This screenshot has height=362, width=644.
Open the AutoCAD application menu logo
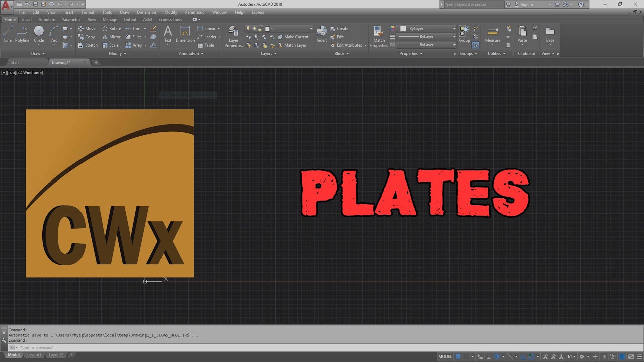point(6,6)
